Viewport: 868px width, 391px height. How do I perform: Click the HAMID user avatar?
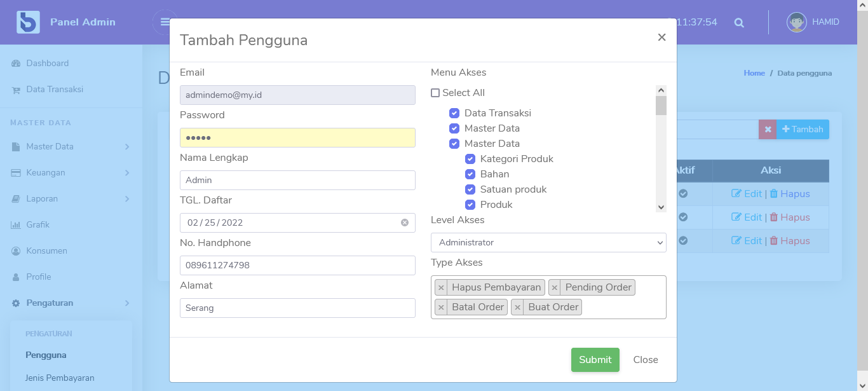tap(797, 22)
